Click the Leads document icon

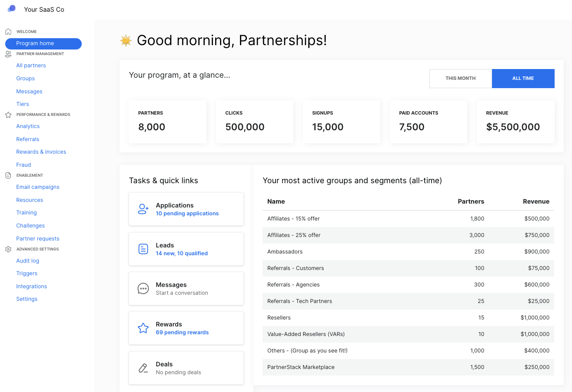143,249
